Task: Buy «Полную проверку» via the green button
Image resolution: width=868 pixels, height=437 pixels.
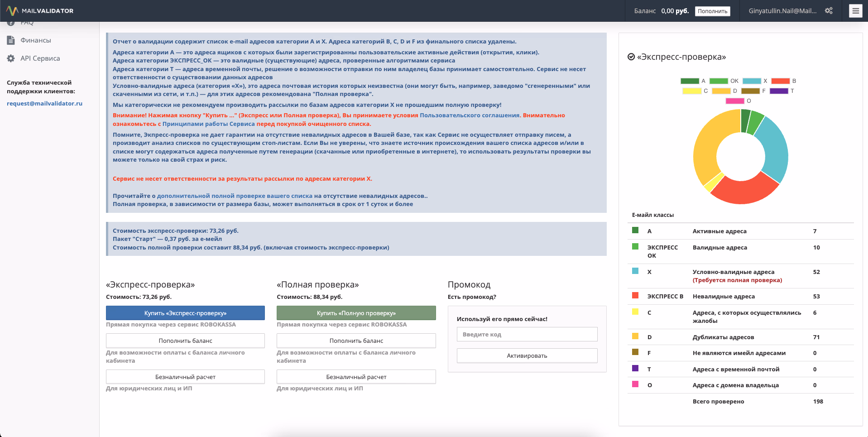Action: (356, 313)
